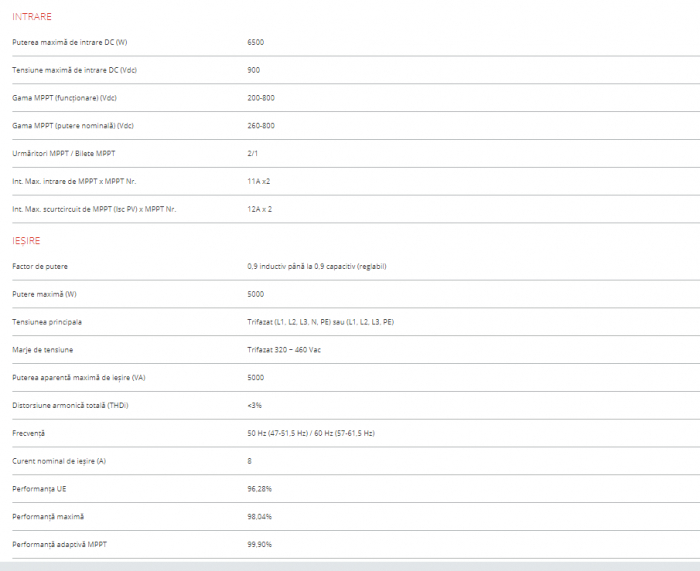This screenshot has height=571, width=700.
Task: Select the '12A x 2' short-circuit value
Action: coord(259,210)
